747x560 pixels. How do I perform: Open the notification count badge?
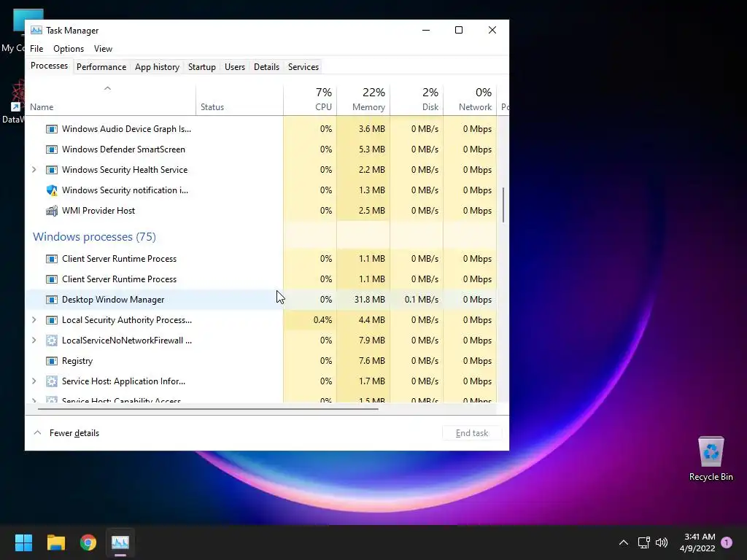(x=727, y=542)
